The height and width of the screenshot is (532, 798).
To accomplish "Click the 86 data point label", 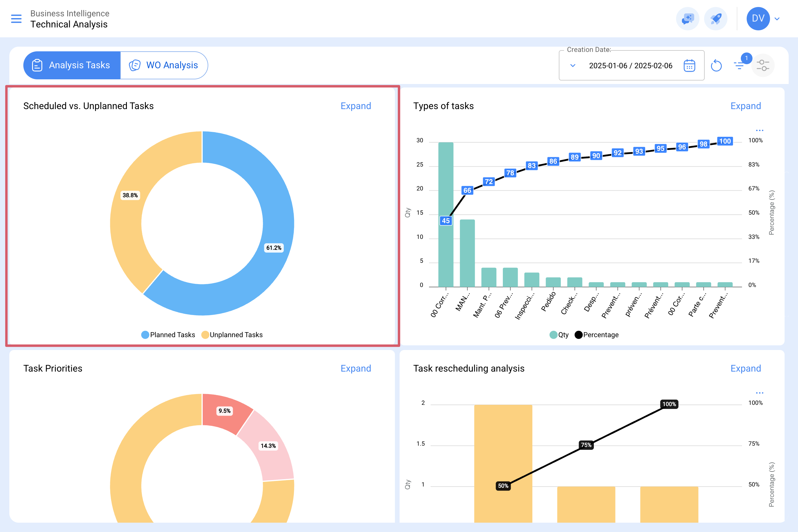I will click(553, 161).
